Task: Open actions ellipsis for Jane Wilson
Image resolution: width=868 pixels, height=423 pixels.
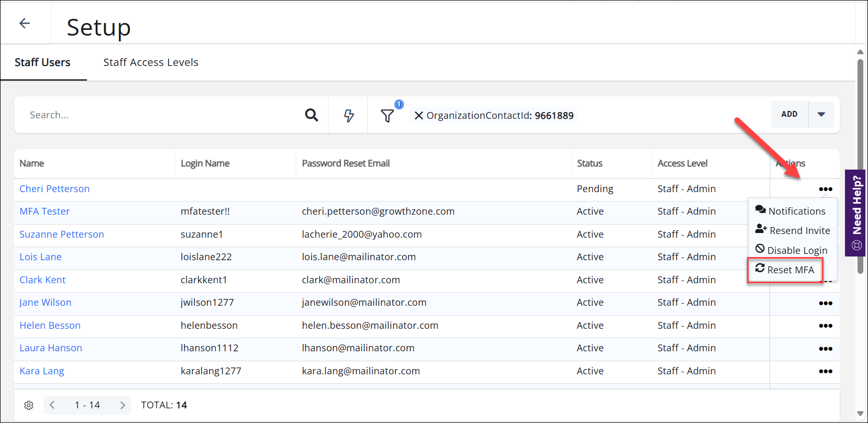Action: (x=825, y=303)
